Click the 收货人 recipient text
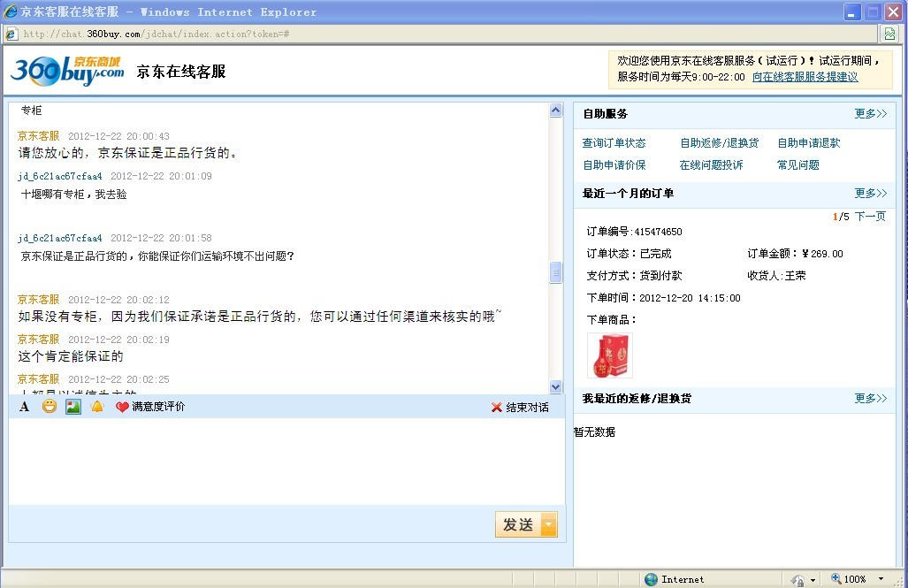Screen dimensions: 908x588 tap(776, 275)
